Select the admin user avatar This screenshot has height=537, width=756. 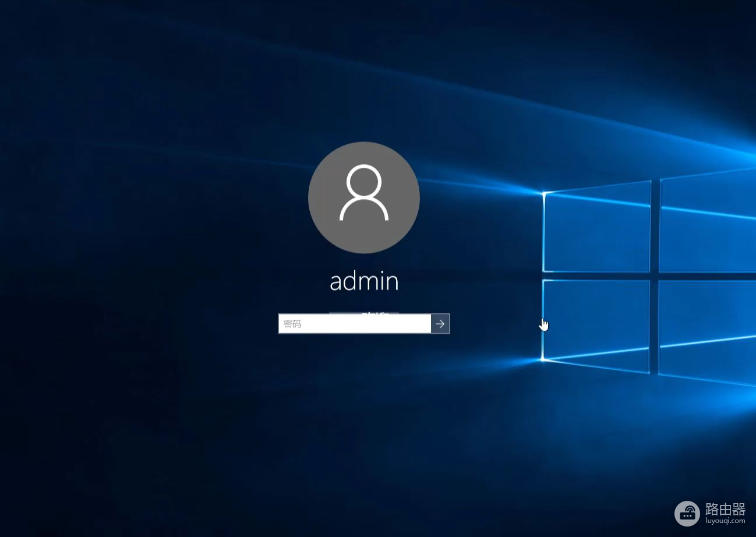(364, 197)
